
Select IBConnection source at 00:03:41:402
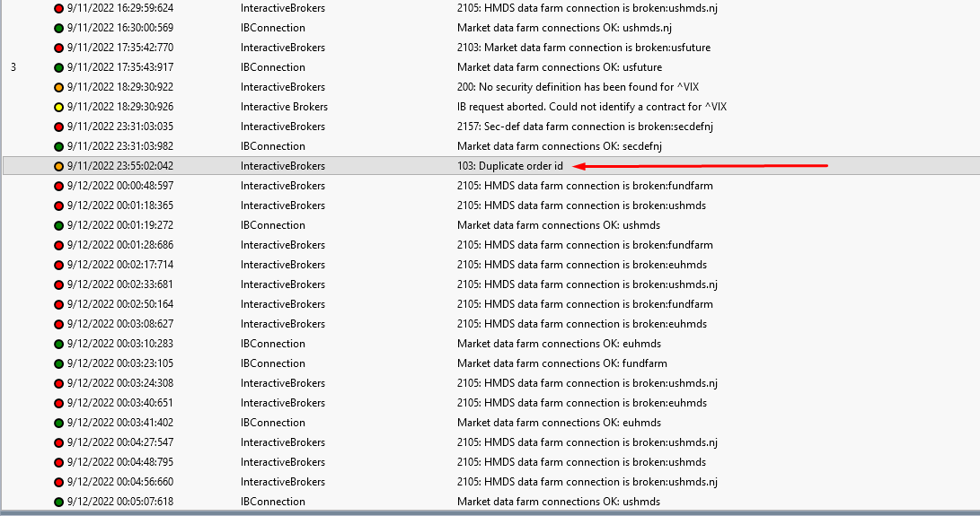pos(273,423)
